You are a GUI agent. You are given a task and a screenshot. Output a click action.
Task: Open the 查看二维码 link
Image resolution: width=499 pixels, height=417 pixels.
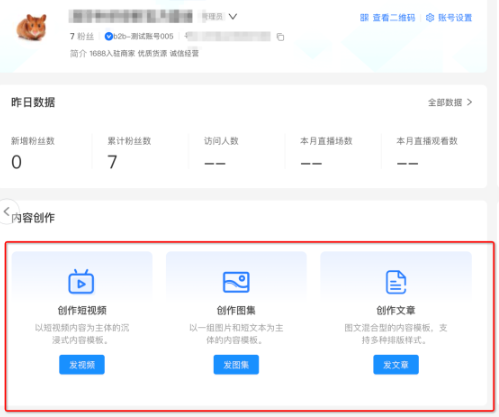coord(394,18)
